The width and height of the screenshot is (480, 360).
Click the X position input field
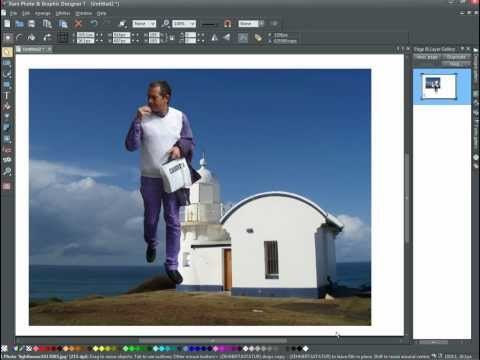coord(86,35)
